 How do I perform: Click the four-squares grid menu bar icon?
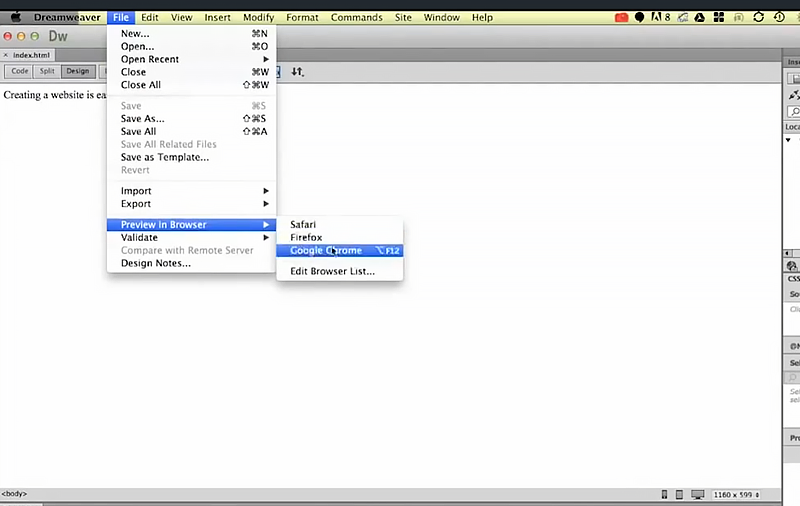[719, 17]
